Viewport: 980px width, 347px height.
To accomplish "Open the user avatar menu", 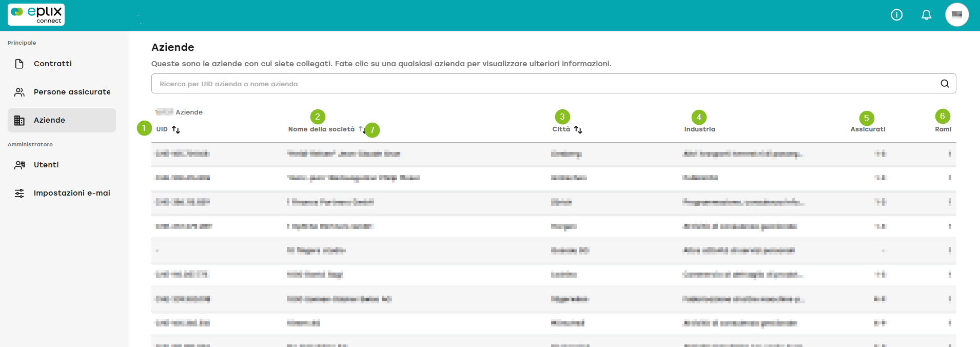I will (x=957, y=14).
